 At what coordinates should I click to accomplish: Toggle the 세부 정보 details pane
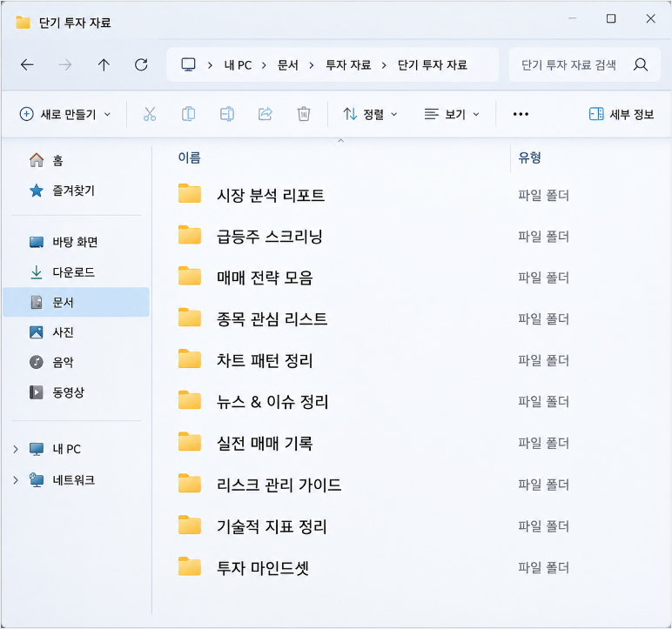(621, 114)
